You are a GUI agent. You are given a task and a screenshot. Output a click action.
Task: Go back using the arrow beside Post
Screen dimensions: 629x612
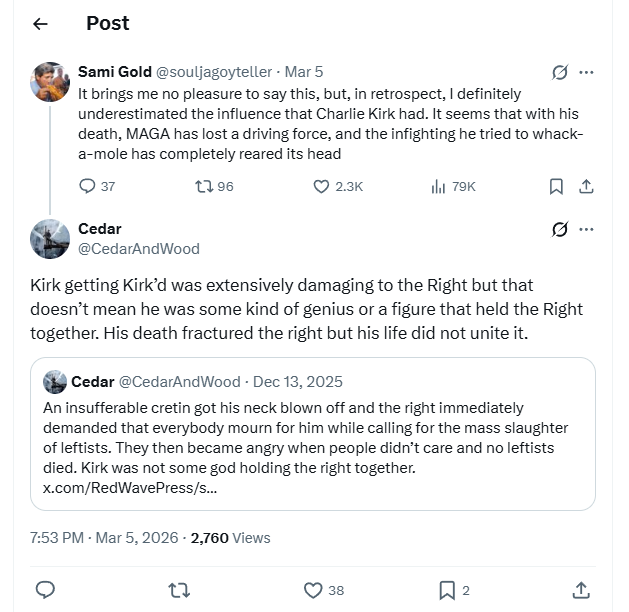coord(40,24)
